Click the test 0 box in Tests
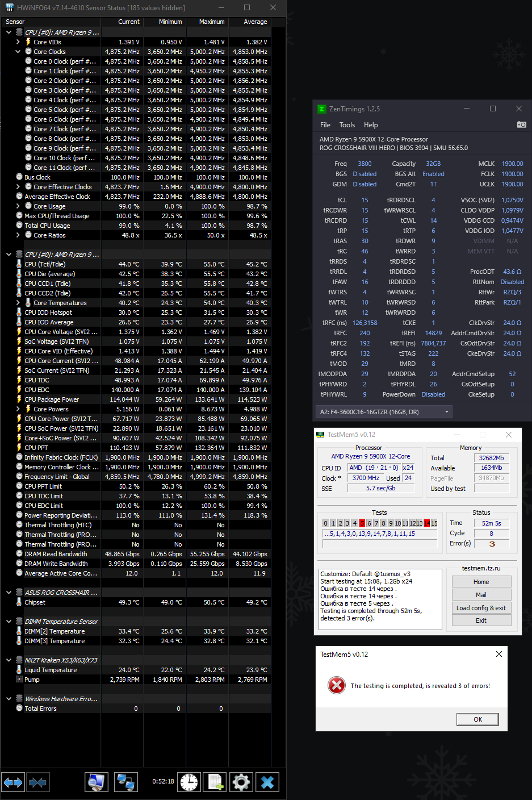532x800 pixels. 326,523
